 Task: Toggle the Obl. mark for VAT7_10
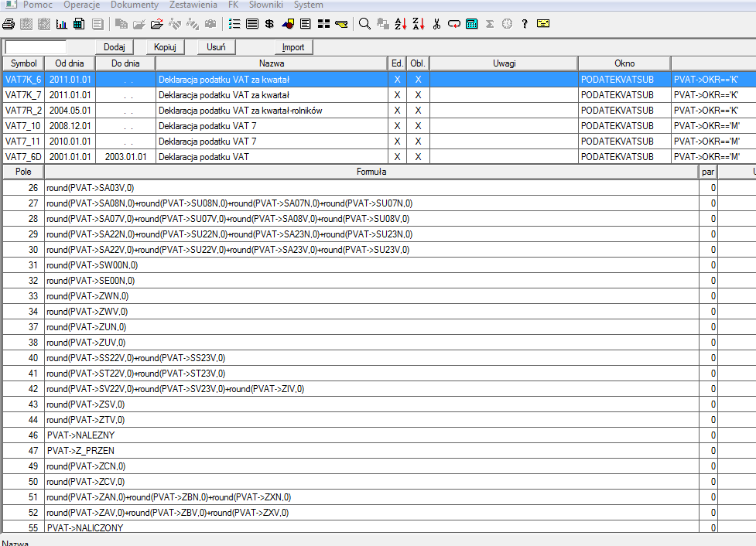418,126
